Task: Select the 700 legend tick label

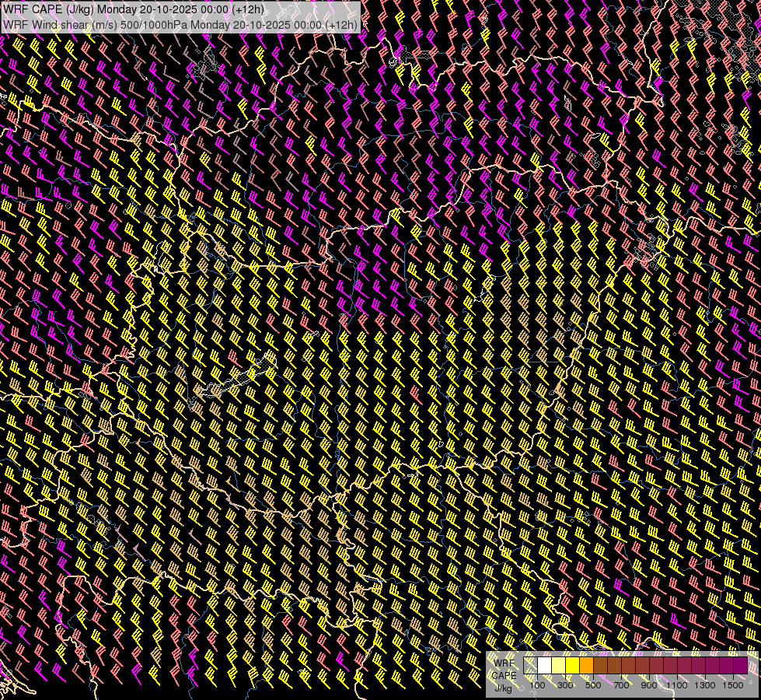Action: pyautogui.click(x=621, y=685)
